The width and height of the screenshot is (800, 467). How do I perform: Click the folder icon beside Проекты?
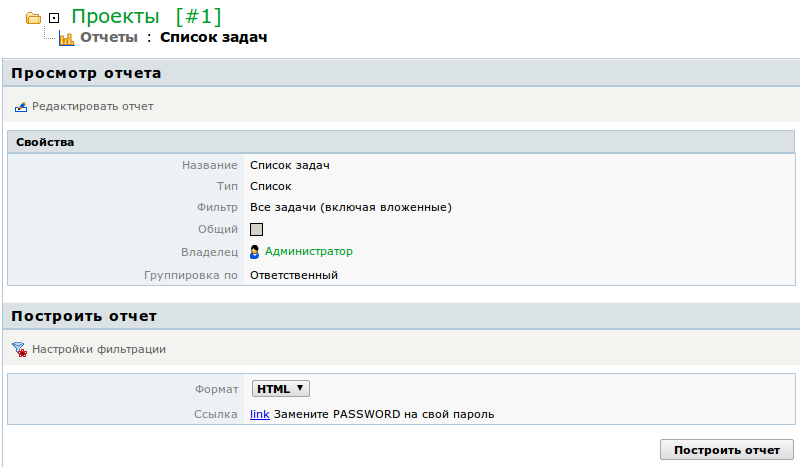tap(33, 18)
